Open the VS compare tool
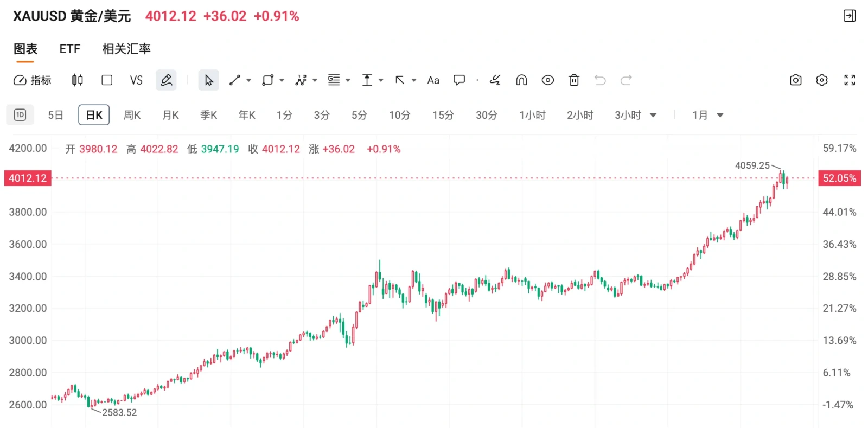Image resolution: width=868 pixels, height=428 pixels. click(x=136, y=80)
